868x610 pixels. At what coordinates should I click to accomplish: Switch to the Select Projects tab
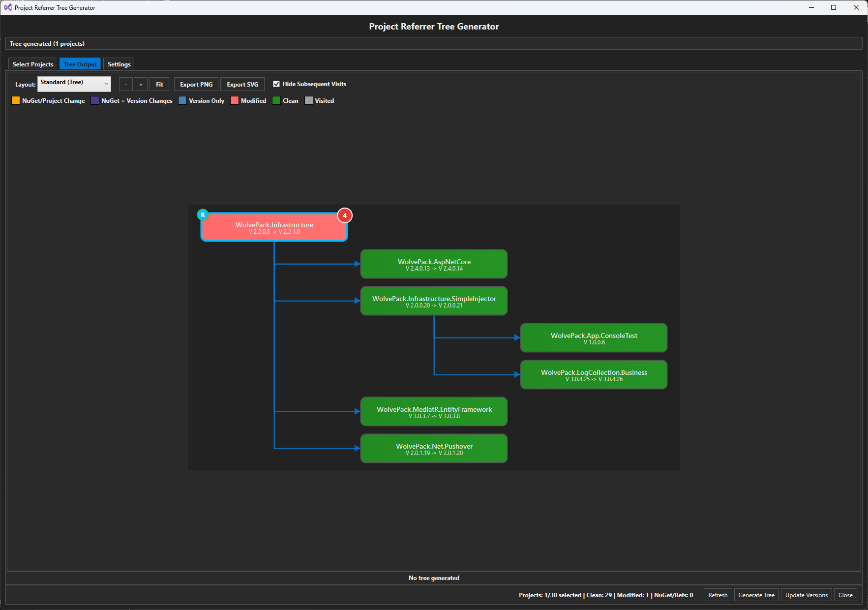(x=32, y=64)
